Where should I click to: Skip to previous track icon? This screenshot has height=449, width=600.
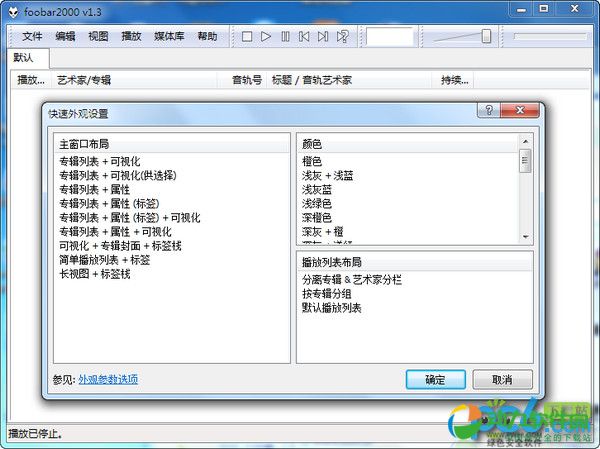pos(304,37)
